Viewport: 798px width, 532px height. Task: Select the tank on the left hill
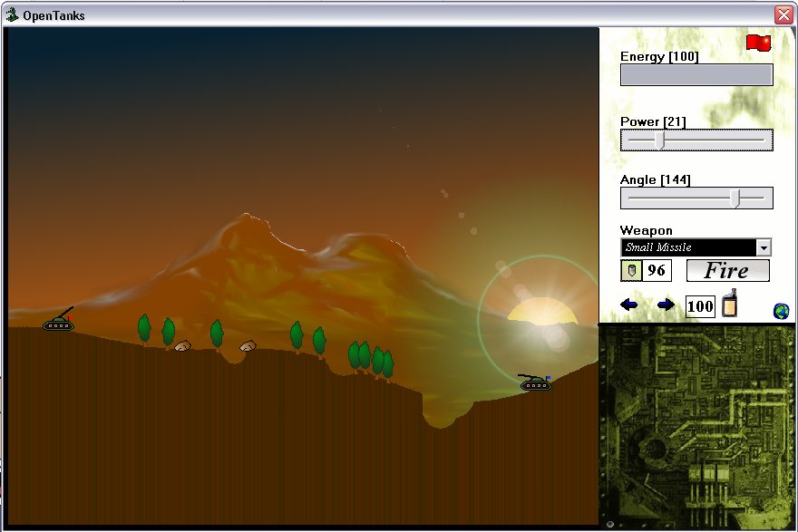point(59,322)
